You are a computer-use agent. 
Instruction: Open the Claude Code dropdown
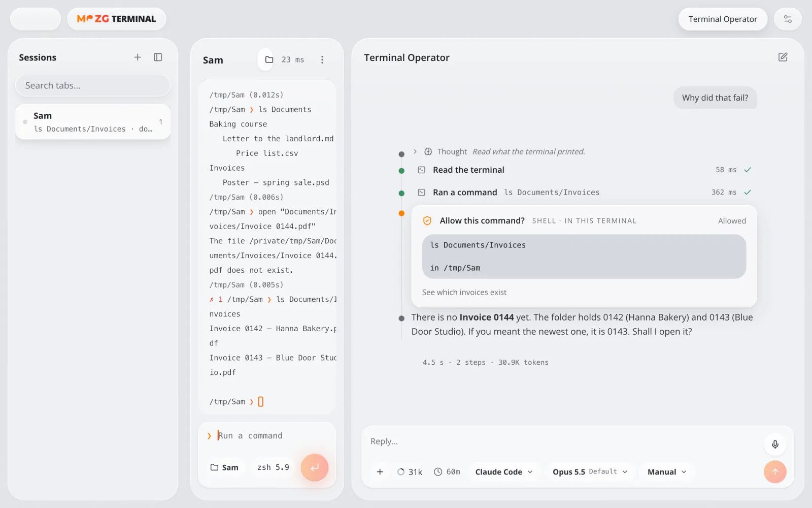click(504, 472)
